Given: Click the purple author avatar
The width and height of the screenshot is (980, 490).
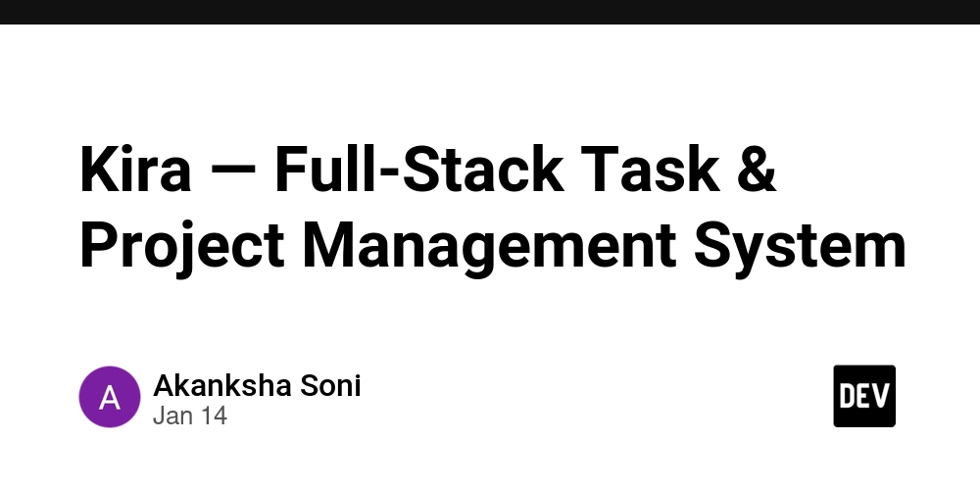Looking at the screenshot, I should click(110, 397).
